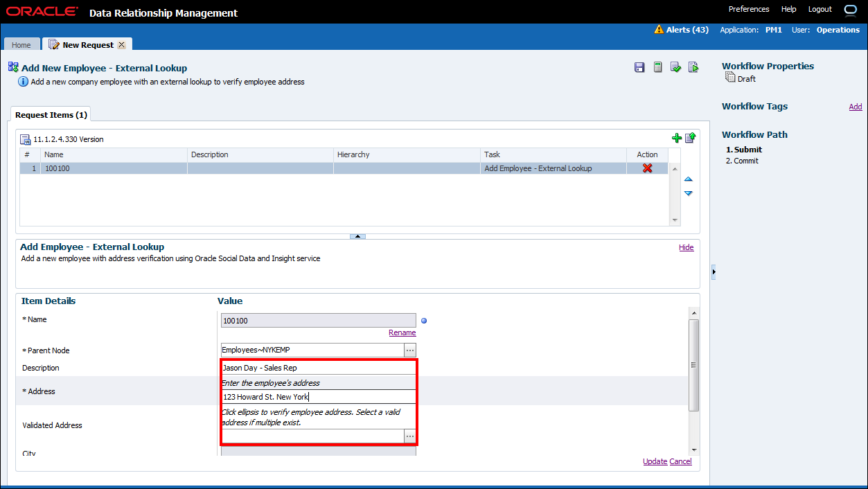Click the Validate request checkmark icon
868x489 pixels.
675,67
